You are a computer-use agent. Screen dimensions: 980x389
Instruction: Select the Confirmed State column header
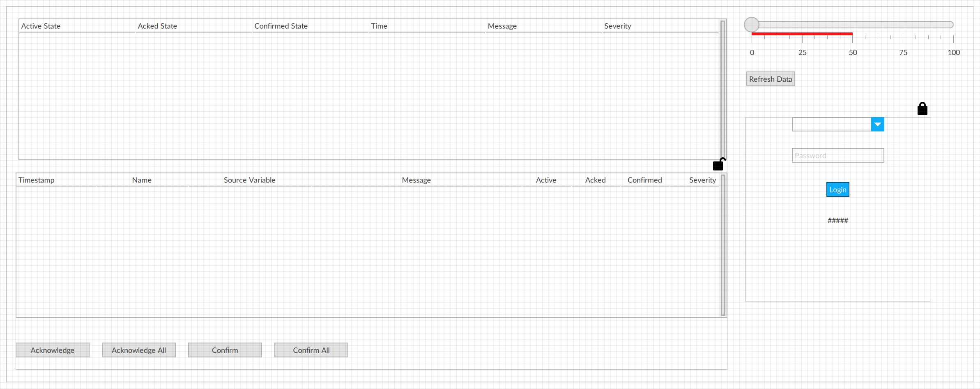pyautogui.click(x=281, y=26)
